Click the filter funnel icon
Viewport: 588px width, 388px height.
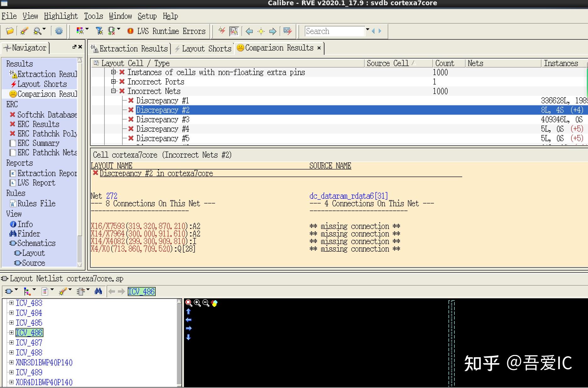point(99,31)
